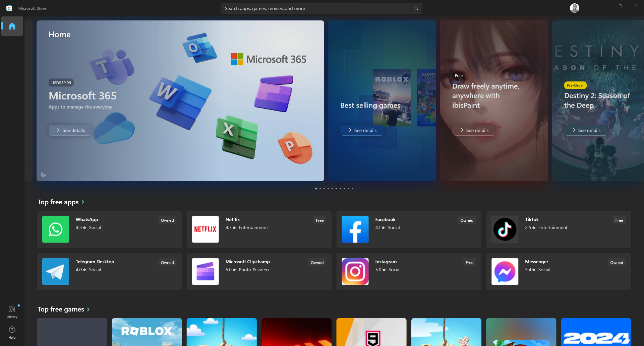644x346 pixels.
Task: Open the 2024 game thumbnail
Action: [x=596, y=332]
